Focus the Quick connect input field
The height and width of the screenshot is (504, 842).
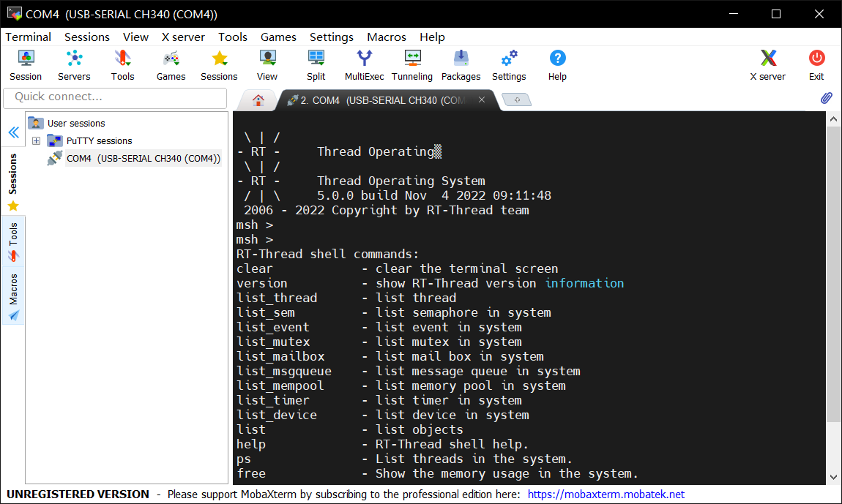[x=115, y=97]
